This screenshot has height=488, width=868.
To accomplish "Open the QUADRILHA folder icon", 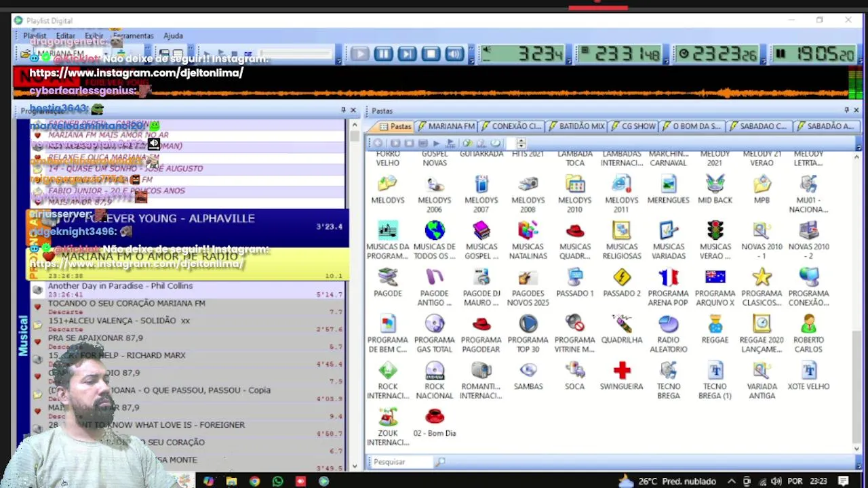I will [622, 330].
